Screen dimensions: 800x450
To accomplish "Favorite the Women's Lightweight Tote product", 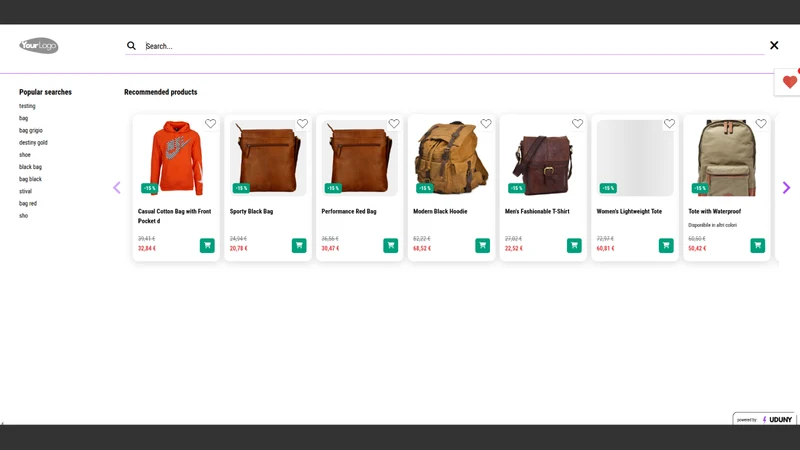I will pyautogui.click(x=669, y=123).
